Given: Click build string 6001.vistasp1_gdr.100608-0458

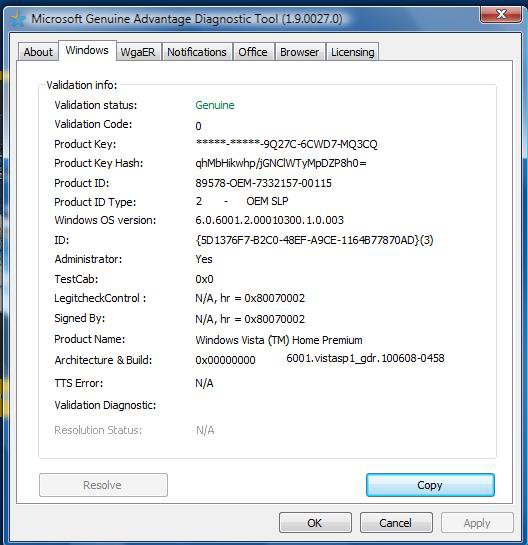Looking at the screenshot, I should [x=365, y=358].
